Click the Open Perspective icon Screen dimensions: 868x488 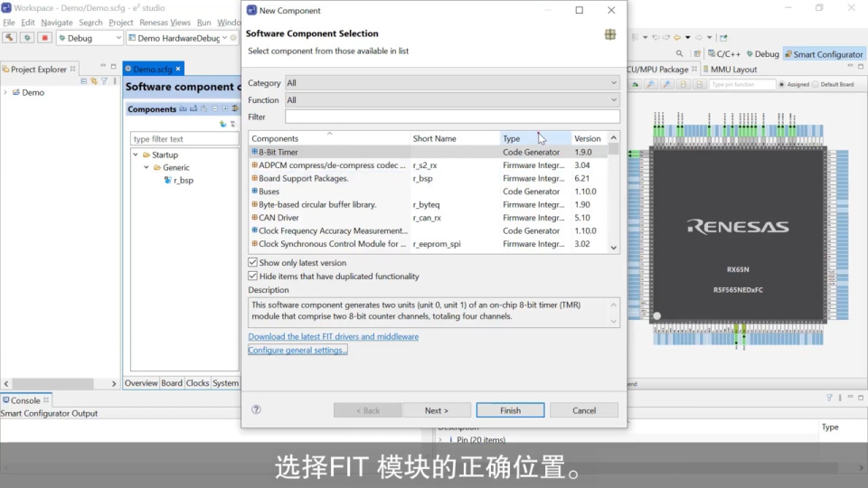(697, 53)
